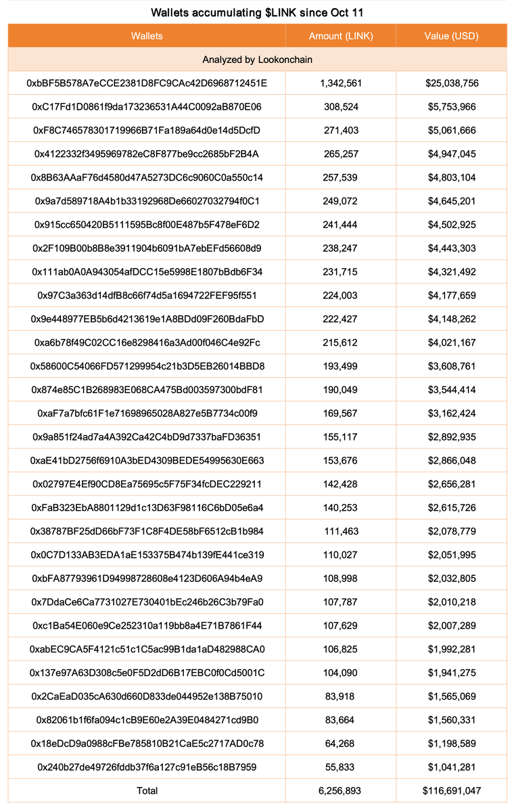Image resolution: width=518 pixels, height=812 pixels.
Task: Select the total value $116,691,047 cell
Action: [452, 790]
